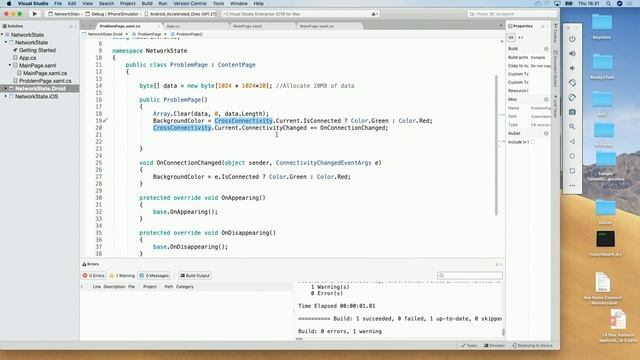The width and height of the screenshot is (640, 360).
Task: Tap the emulator Home circle icon
Action: coord(572,156)
